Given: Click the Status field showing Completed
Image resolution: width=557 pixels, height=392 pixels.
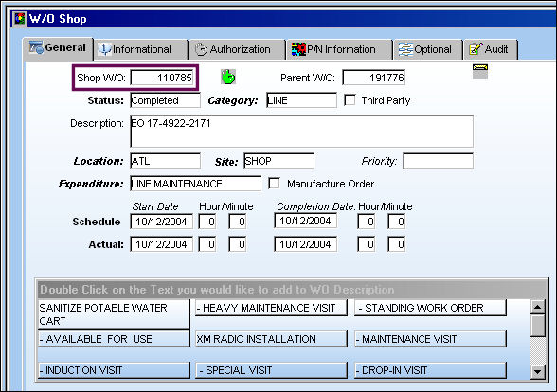Looking at the screenshot, I should (165, 100).
